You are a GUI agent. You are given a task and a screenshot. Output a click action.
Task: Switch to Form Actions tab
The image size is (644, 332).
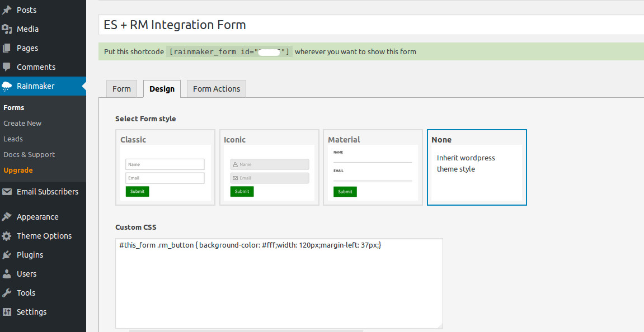217,89
